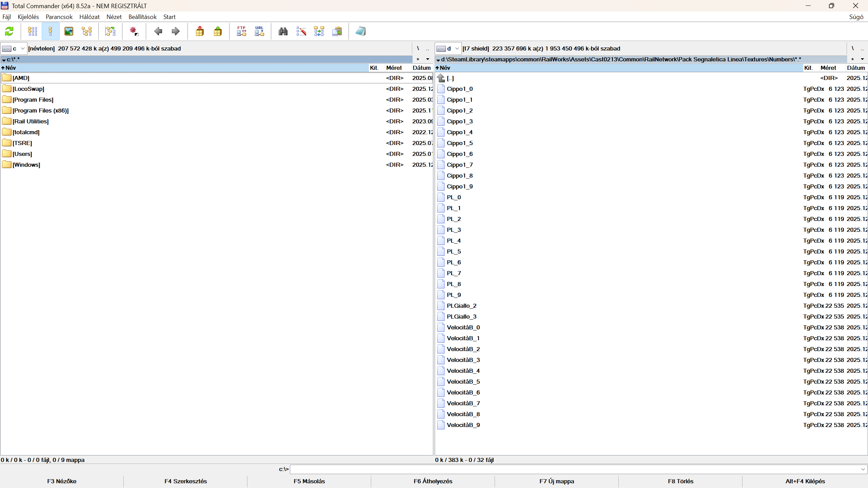Toggle the brief file list view
Image resolution: width=868 pixels, height=488 pixels.
[33, 32]
